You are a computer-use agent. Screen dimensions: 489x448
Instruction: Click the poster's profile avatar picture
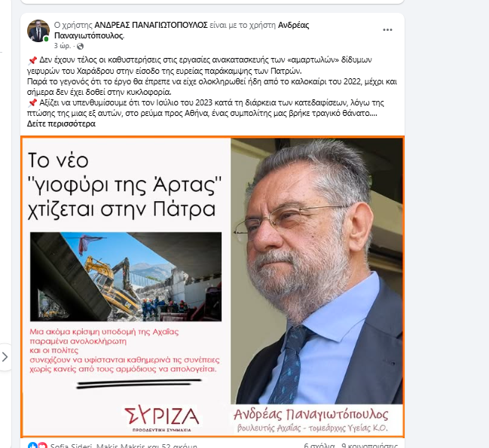coord(38,31)
